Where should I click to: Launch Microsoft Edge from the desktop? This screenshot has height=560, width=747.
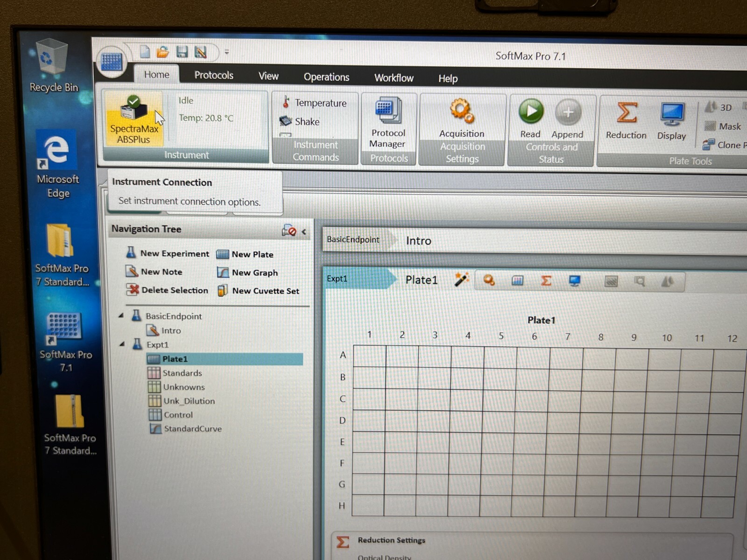point(57,164)
